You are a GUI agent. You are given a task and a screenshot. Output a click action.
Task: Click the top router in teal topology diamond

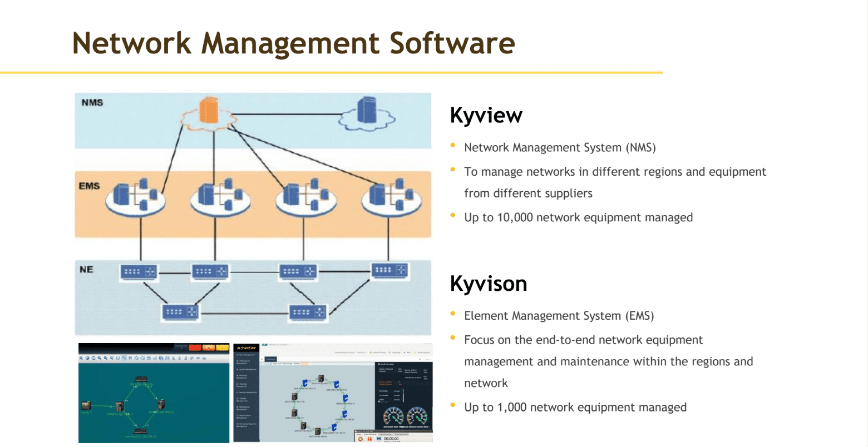click(141, 379)
